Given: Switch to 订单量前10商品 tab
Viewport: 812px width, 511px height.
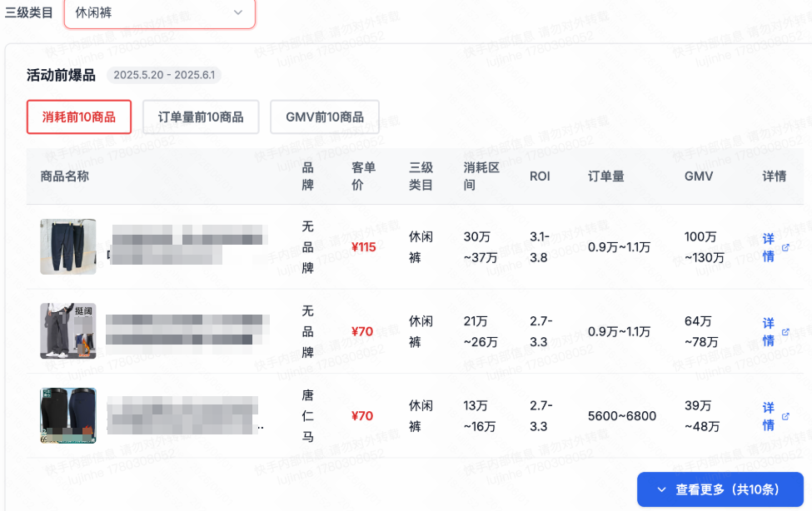Looking at the screenshot, I should [x=201, y=117].
